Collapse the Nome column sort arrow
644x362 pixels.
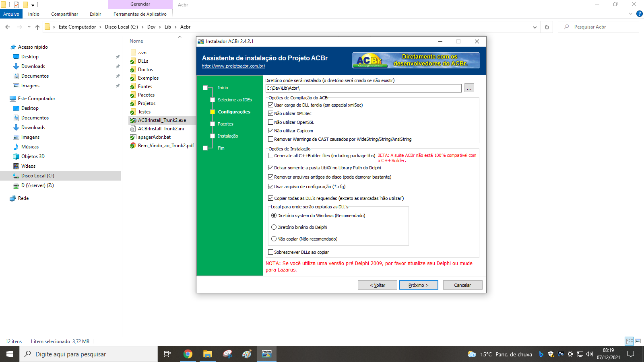pos(180,37)
